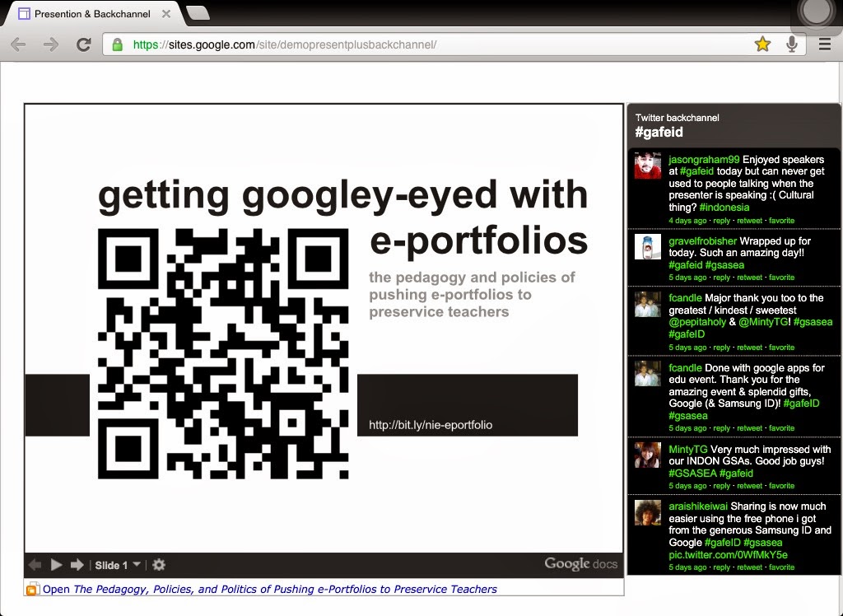This screenshot has width=843, height=616.
Task: Click fcandle avatar on Done with google tweet
Action: click(x=648, y=373)
